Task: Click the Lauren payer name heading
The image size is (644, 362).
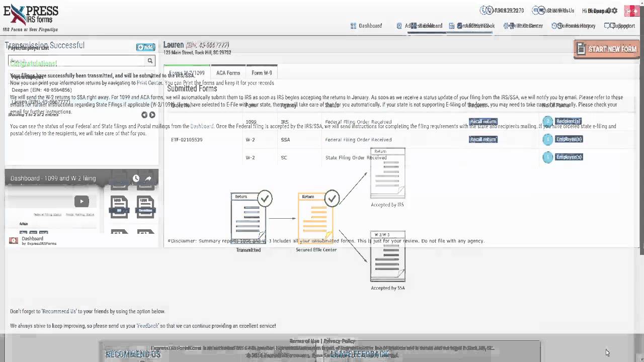Action: coord(174,45)
